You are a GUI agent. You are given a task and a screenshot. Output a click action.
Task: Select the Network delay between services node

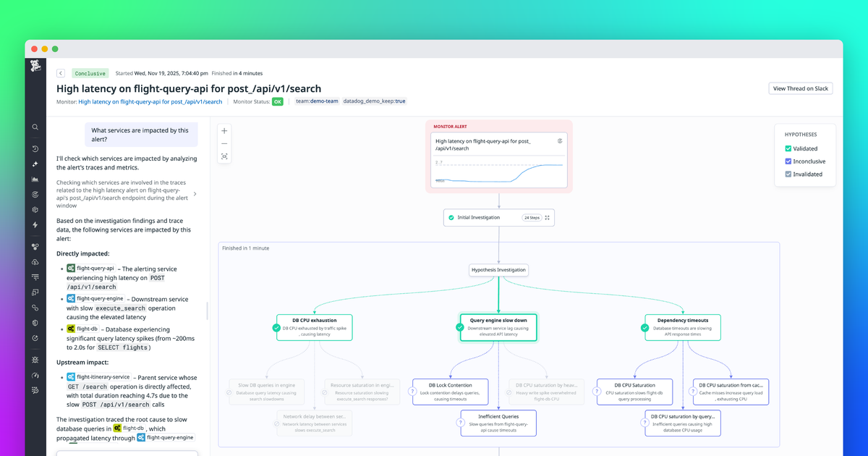coord(314,423)
